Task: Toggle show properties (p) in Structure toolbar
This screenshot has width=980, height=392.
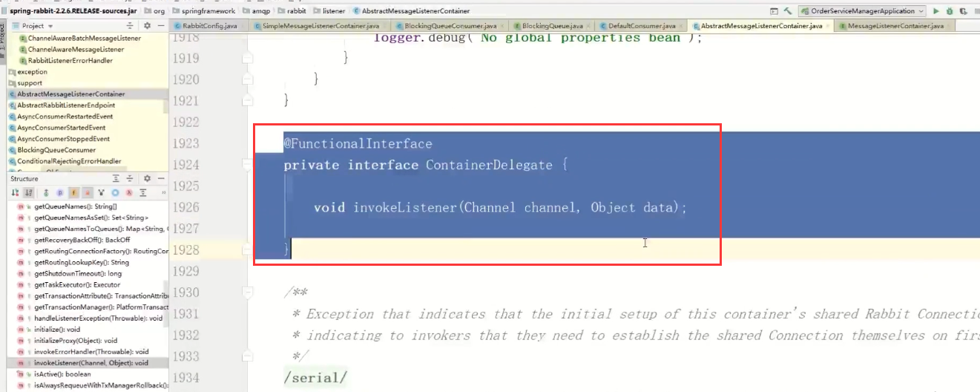Action: click(61, 193)
